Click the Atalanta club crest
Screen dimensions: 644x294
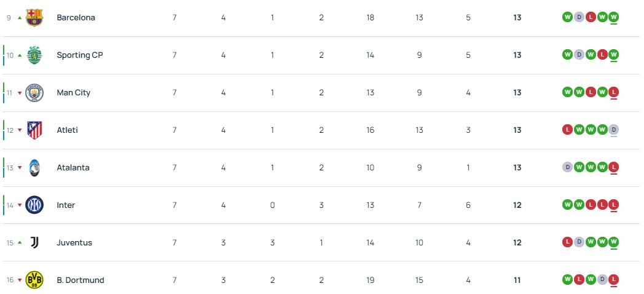[34, 168]
